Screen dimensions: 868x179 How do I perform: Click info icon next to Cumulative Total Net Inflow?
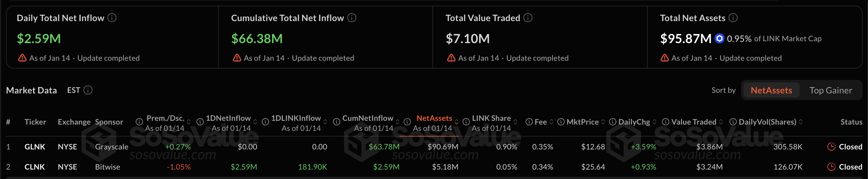pos(352,18)
